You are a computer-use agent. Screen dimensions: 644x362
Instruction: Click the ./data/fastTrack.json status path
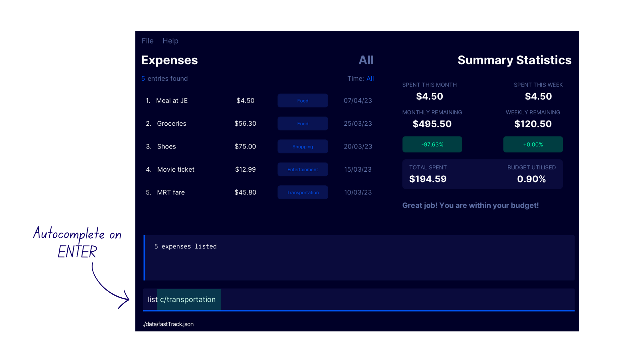(x=168, y=324)
